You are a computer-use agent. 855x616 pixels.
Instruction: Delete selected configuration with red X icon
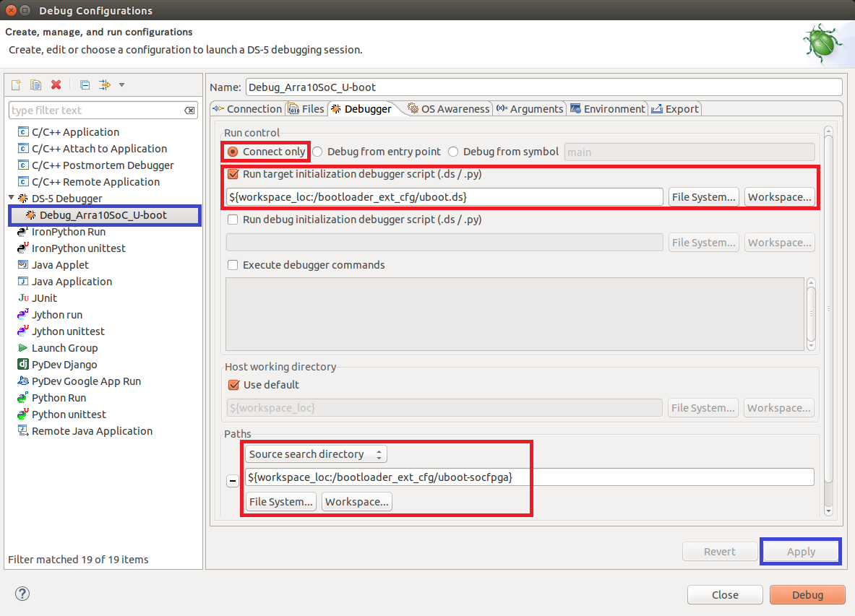click(56, 85)
